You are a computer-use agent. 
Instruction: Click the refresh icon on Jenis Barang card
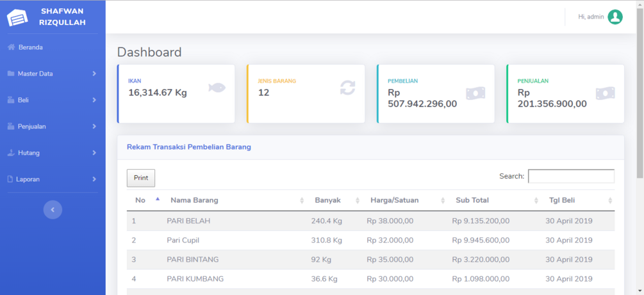(347, 88)
